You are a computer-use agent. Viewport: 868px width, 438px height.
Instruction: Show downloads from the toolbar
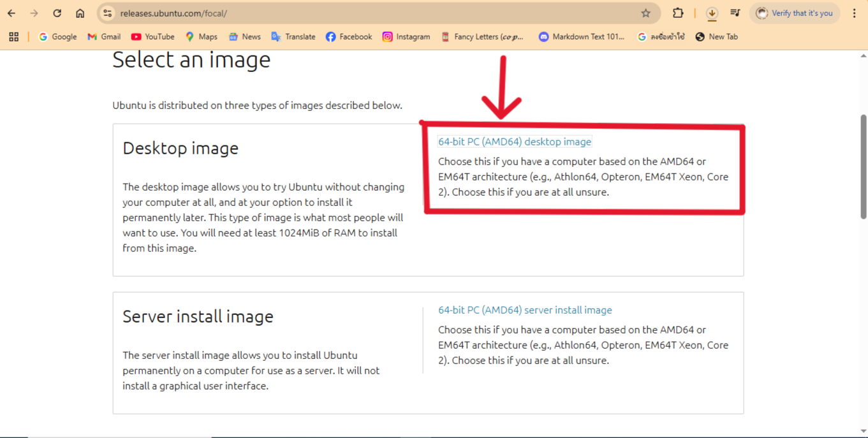(x=712, y=13)
